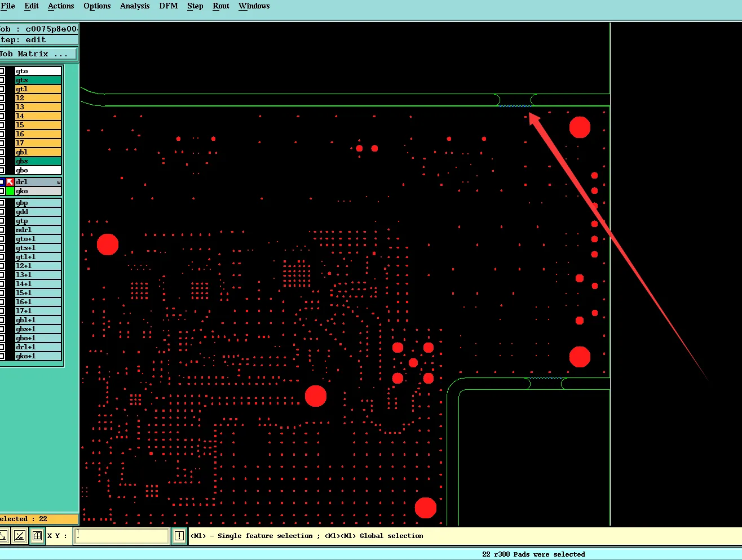The width and height of the screenshot is (742, 560).
Task: Click the 'Single feature selection' hint text
Action: pyautogui.click(x=265, y=536)
